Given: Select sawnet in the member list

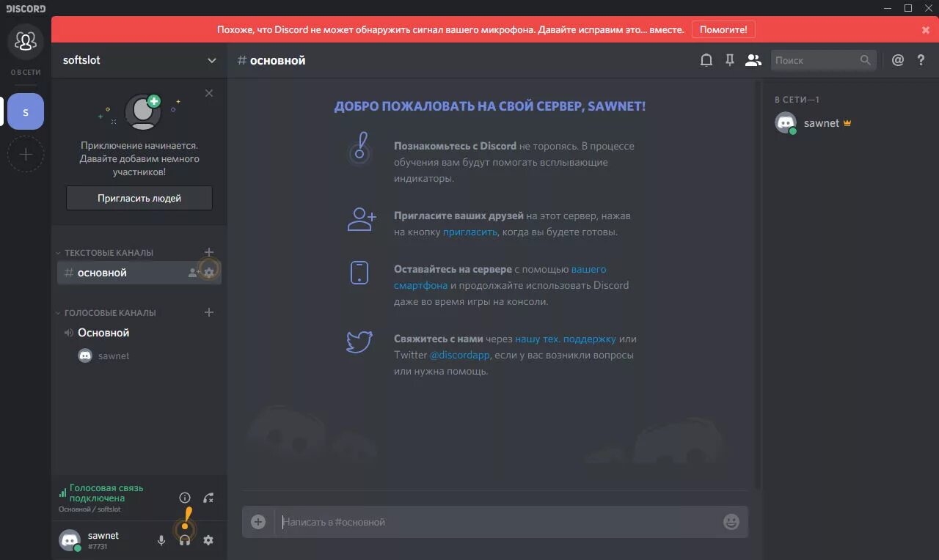Looking at the screenshot, I should click(x=847, y=123).
